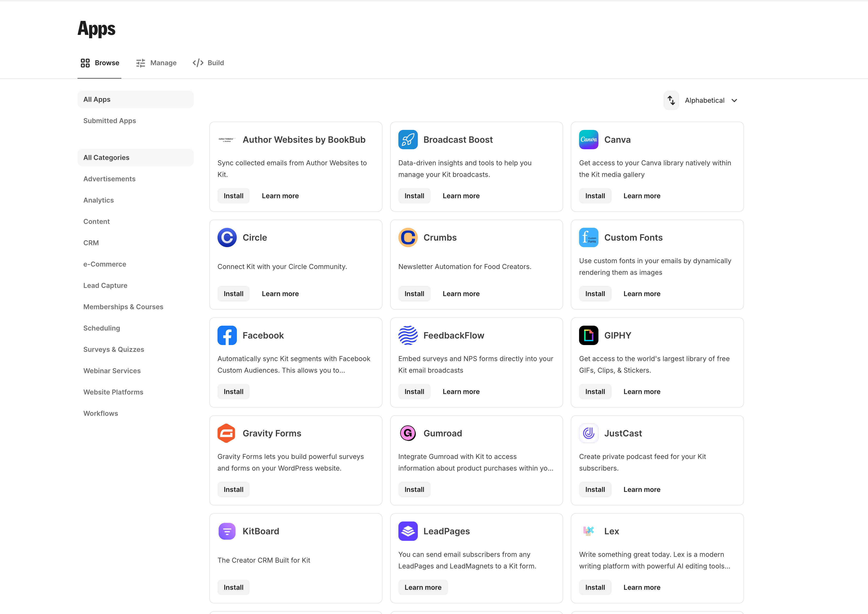This screenshot has height=614, width=868.
Task: Select All Apps in sidebar
Action: pyautogui.click(x=135, y=100)
